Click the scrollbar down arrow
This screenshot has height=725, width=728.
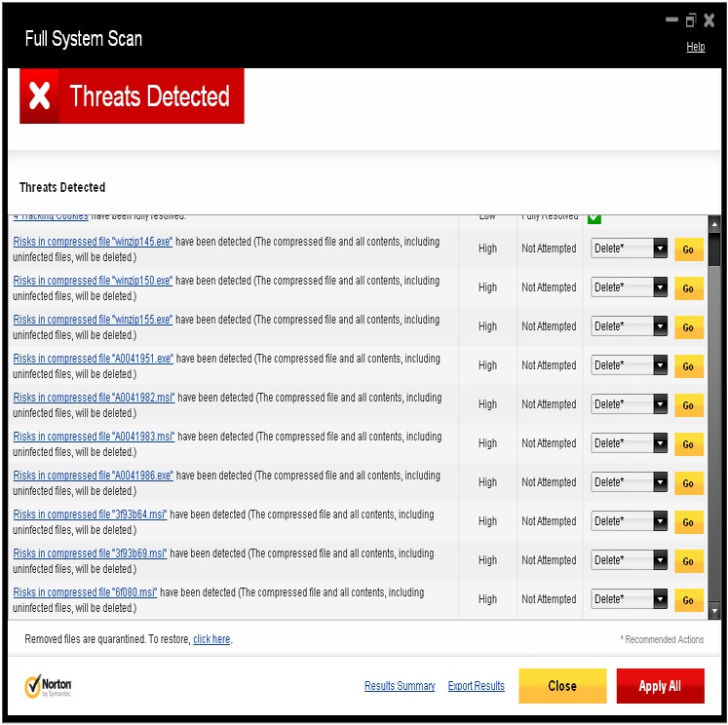pos(714,611)
